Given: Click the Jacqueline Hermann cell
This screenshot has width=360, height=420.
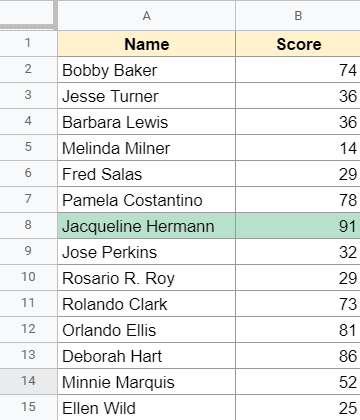Looking at the screenshot, I should 146,226.
